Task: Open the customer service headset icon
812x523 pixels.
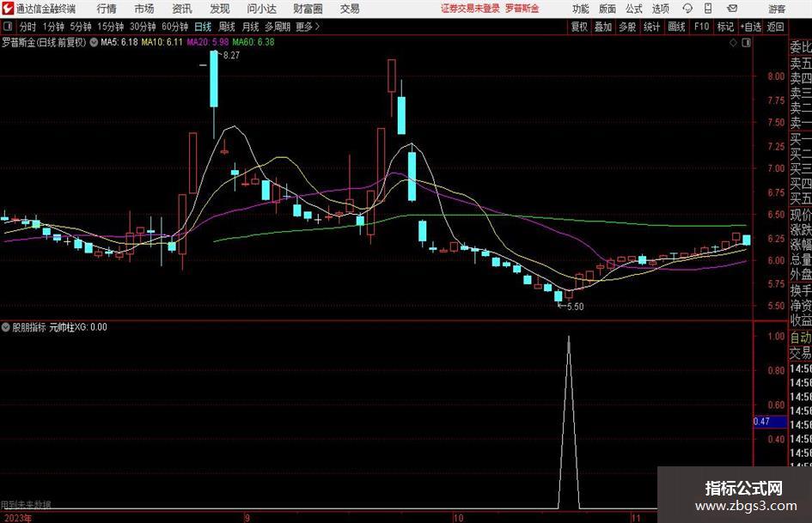Action: click(x=687, y=9)
